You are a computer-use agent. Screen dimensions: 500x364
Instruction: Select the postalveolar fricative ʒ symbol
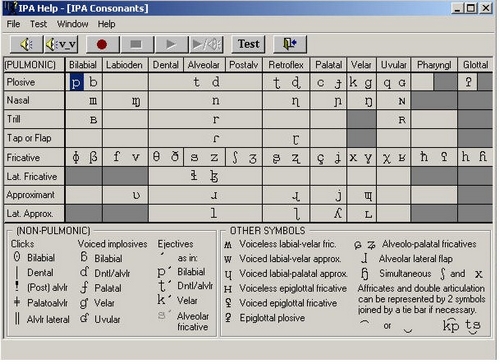pyautogui.click(x=253, y=159)
